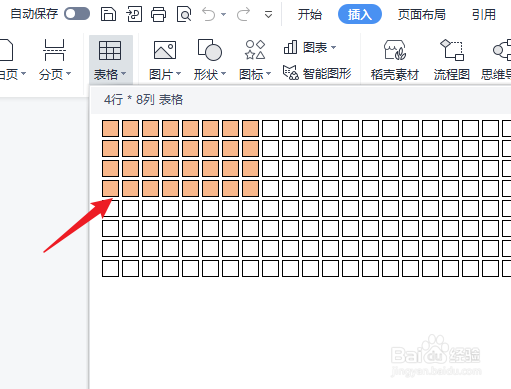Click the 形状 shapes icon

[x=209, y=50]
